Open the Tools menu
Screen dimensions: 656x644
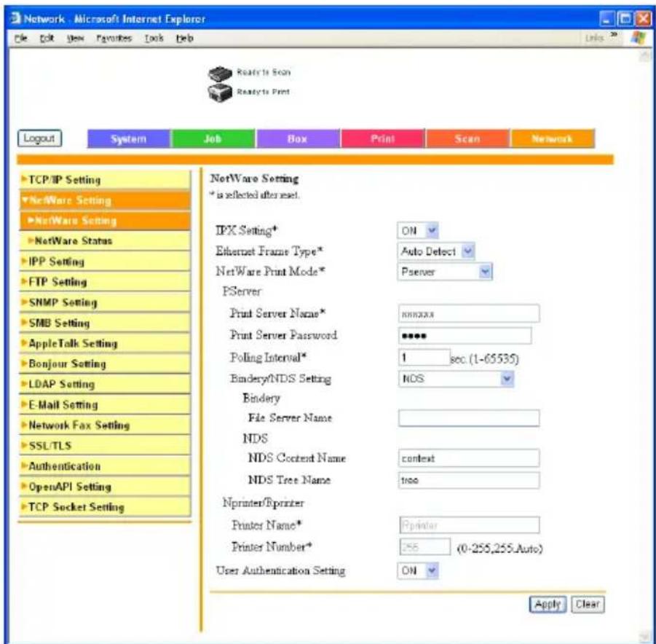[x=154, y=38]
